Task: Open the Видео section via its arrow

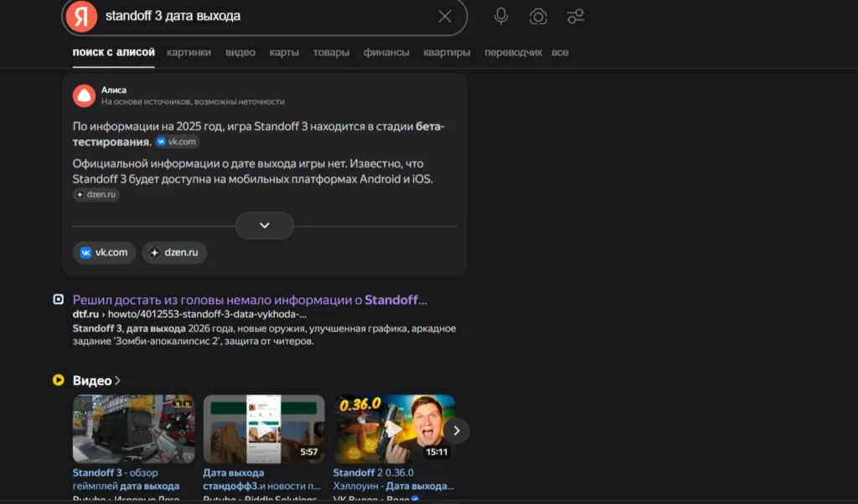Action: pyautogui.click(x=117, y=379)
